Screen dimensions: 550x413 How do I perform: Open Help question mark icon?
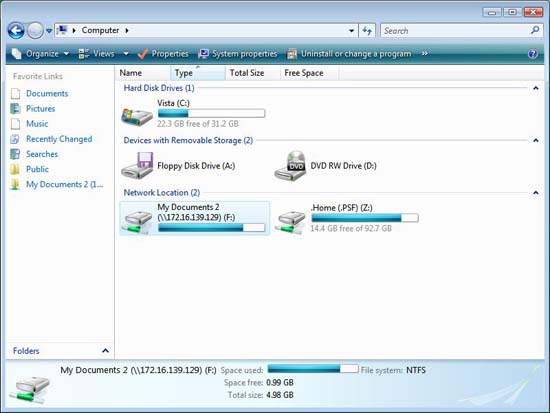(532, 54)
